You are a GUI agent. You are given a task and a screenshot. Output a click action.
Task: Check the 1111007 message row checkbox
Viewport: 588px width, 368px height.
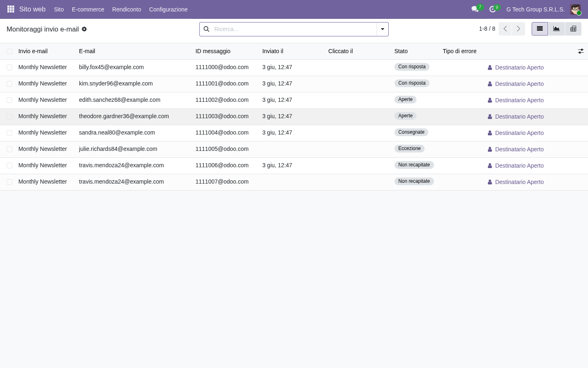(9, 182)
